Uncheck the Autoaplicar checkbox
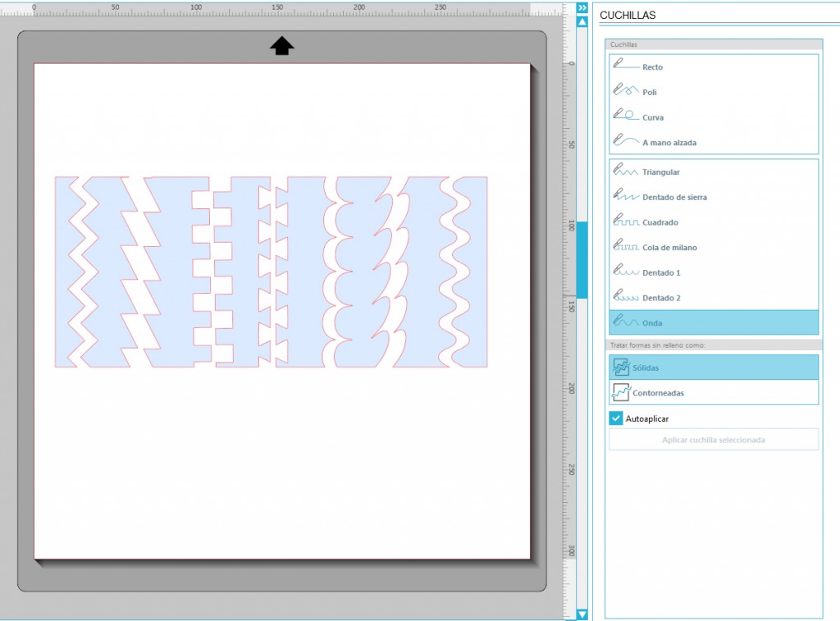The image size is (840, 621). tap(616, 418)
